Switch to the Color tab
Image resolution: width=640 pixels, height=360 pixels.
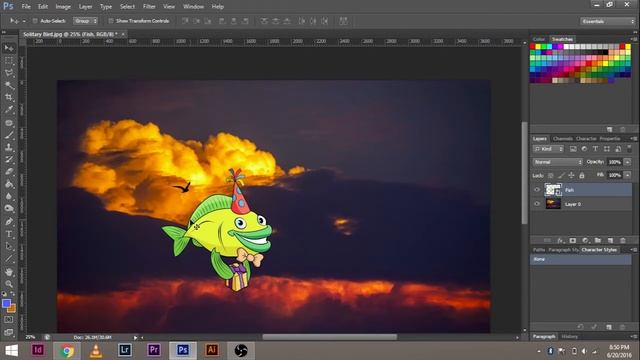tap(539, 39)
